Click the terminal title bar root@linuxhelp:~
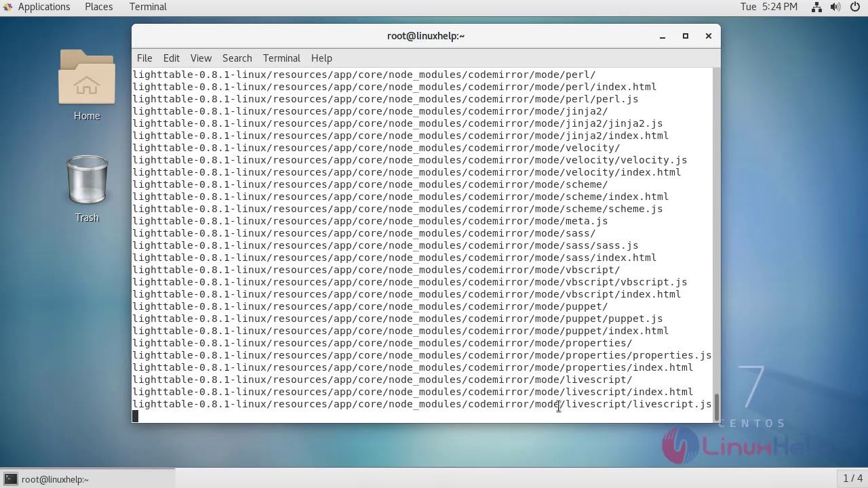 pos(426,36)
